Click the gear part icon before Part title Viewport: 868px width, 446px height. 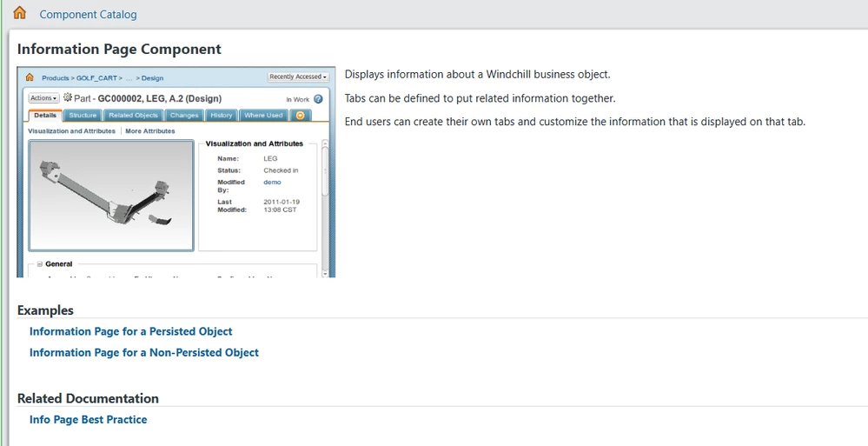coord(68,97)
